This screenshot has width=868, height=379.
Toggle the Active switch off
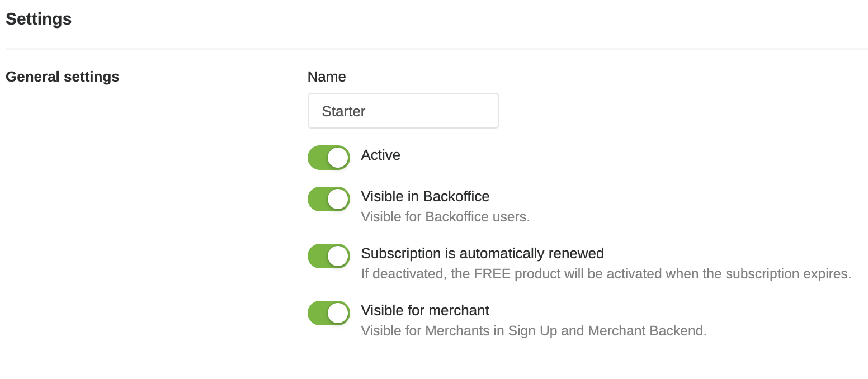pos(328,158)
